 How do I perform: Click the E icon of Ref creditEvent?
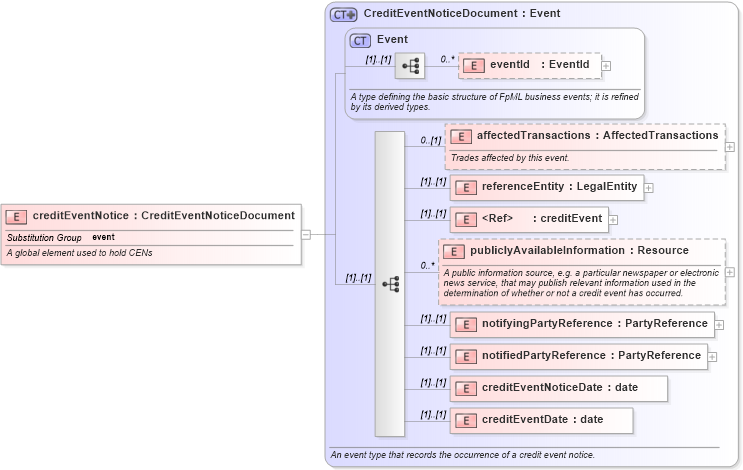click(466, 220)
